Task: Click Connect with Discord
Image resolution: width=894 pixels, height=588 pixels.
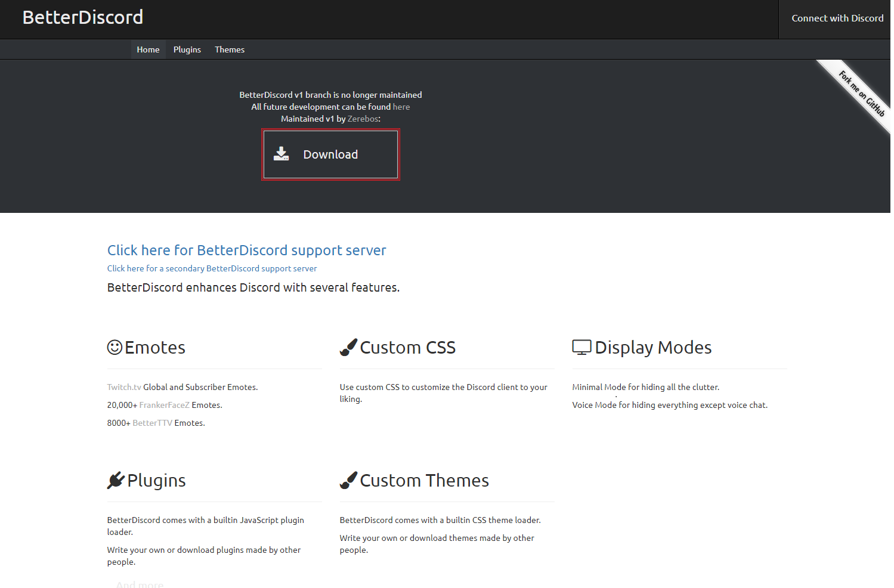Action: 837,18
